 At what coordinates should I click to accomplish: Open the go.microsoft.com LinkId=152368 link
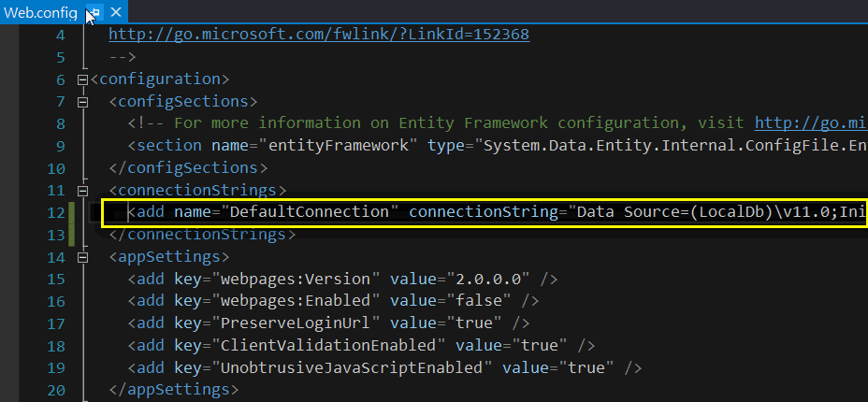tap(319, 35)
